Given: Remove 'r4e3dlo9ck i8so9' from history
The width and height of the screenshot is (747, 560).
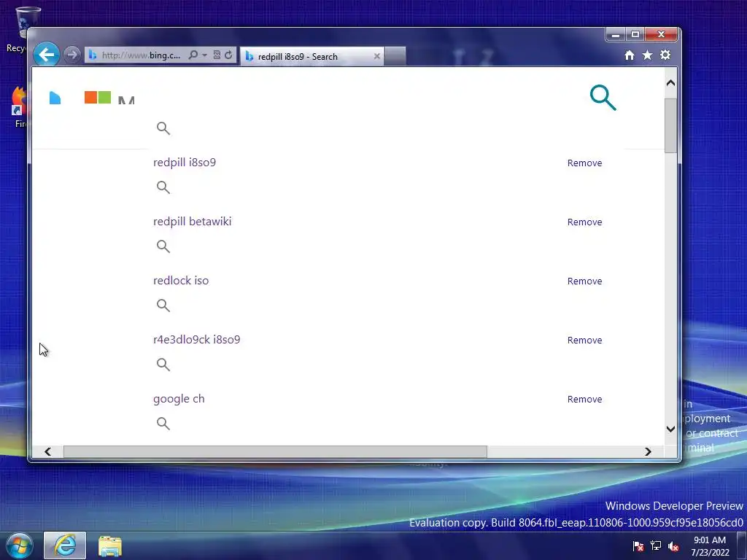Looking at the screenshot, I should tap(584, 340).
